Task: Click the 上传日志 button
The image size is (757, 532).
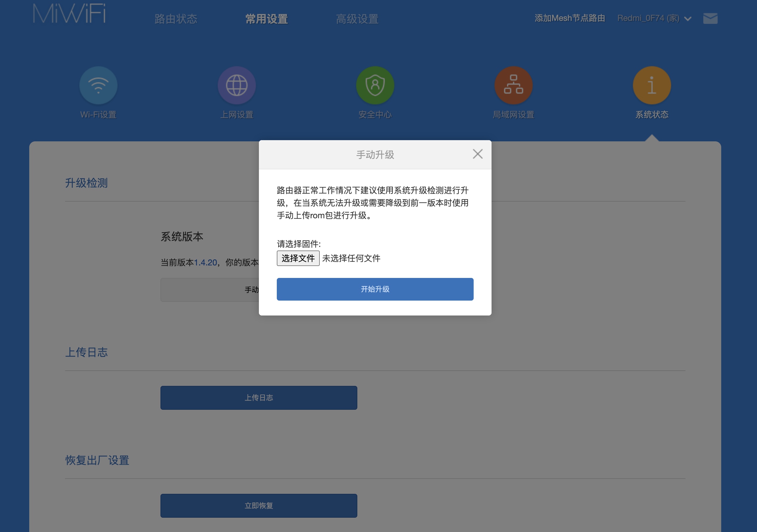Action: click(259, 398)
